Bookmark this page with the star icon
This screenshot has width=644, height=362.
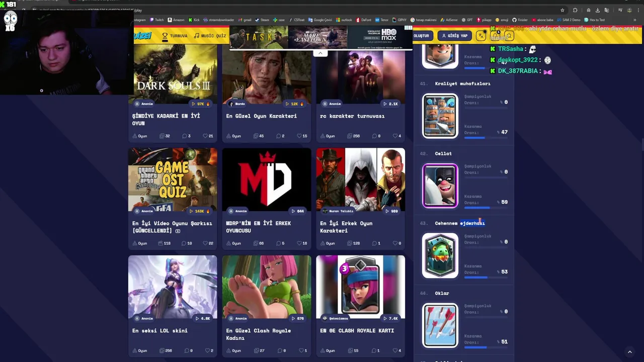[x=562, y=10]
